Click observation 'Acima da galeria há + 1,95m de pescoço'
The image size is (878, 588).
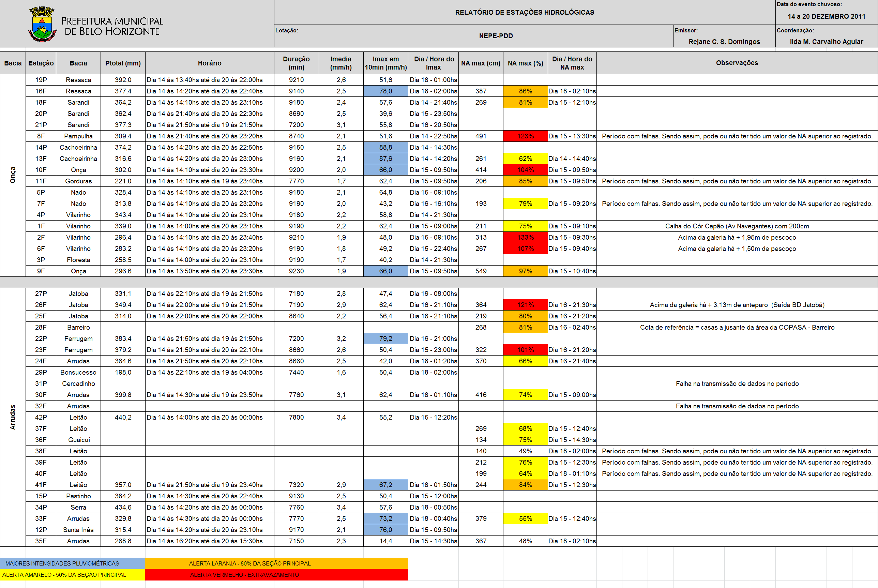coord(737,237)
